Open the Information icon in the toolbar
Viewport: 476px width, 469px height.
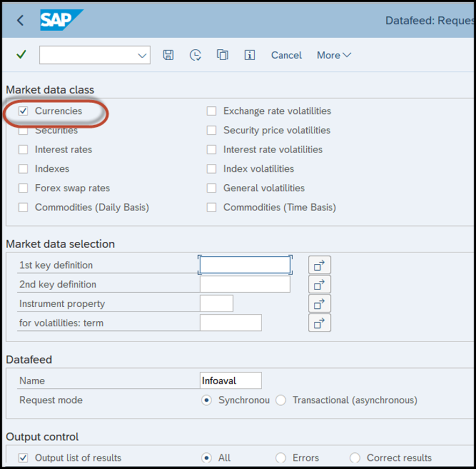click(249, 55)
